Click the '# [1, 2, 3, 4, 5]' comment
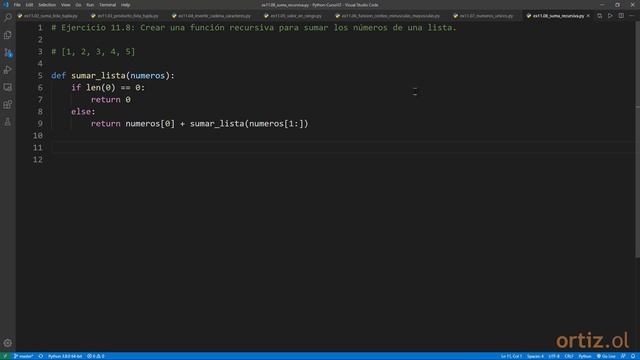 93,52
